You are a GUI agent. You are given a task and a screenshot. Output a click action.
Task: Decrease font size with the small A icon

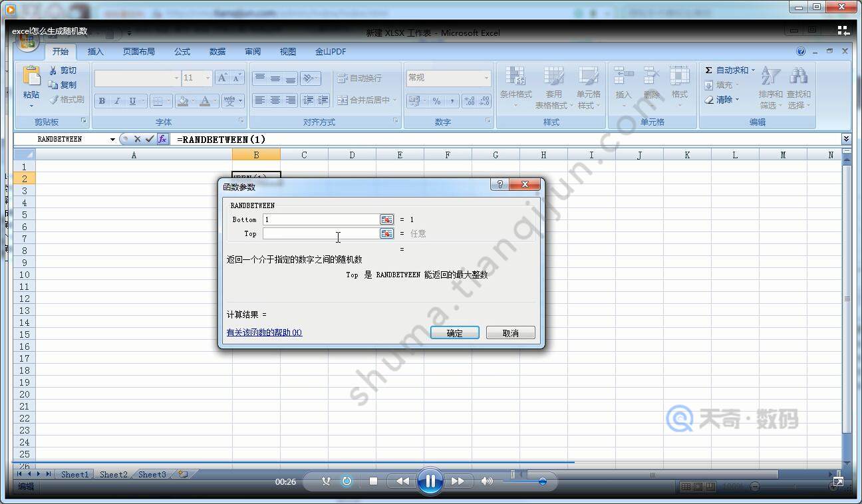coord(237,78)
